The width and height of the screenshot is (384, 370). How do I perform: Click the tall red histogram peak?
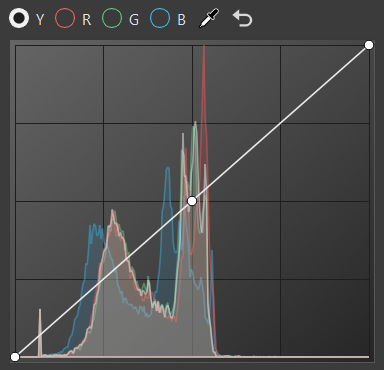coord(204,100)
